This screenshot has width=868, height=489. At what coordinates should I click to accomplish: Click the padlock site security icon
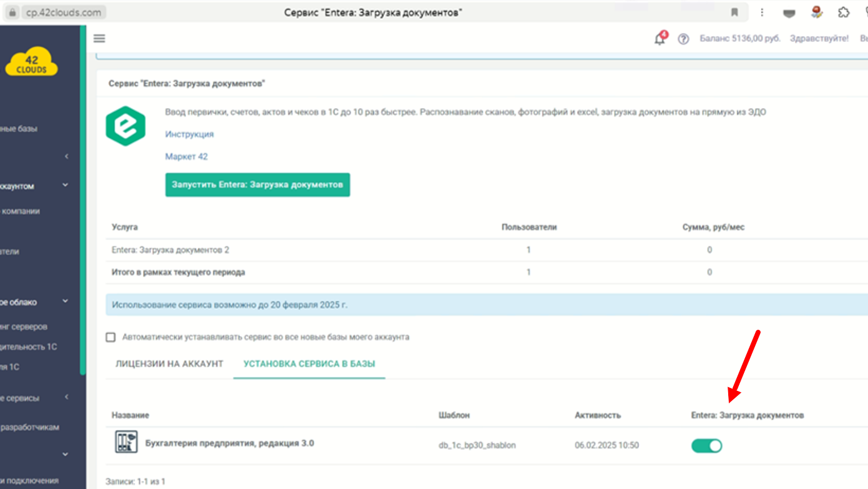pyautogui.click(x=11, y=12)
